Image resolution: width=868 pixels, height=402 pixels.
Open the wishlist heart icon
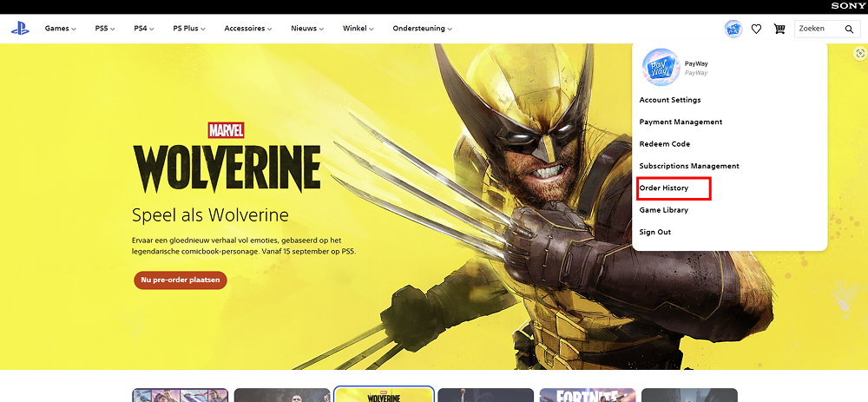(756, 29)
